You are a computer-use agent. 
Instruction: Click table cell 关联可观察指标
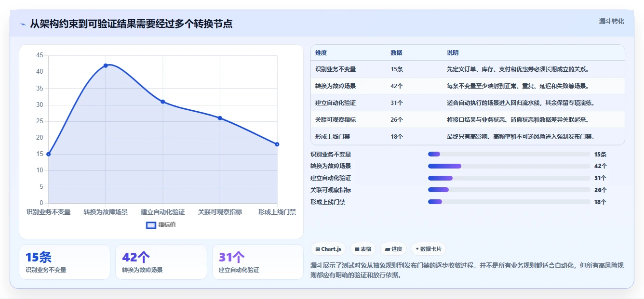pos(335,120)
